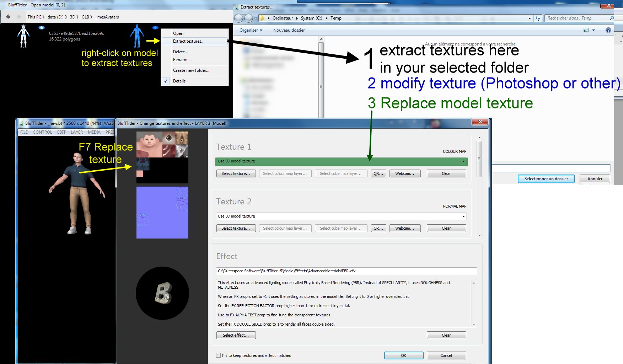This screenshot has width=623, height=364.
Task: Clear the selected effect
Action: point(446,335)
